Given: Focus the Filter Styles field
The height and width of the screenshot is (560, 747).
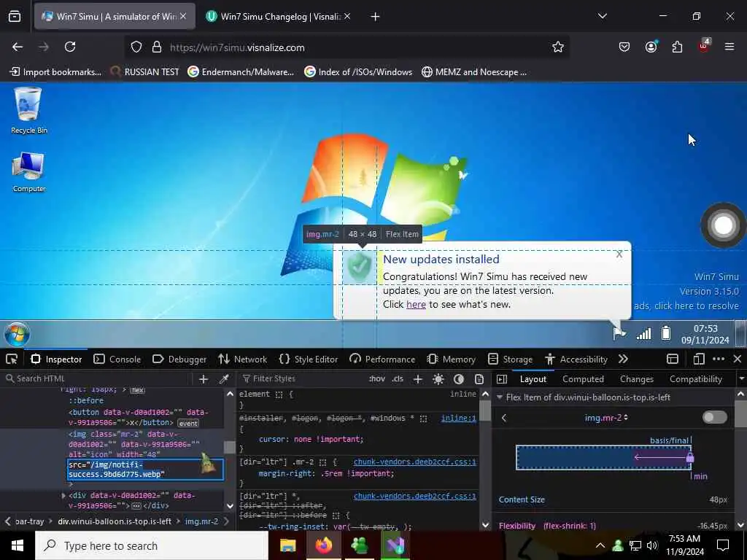Looking at the screenshot, I should (x=301, y=378).
